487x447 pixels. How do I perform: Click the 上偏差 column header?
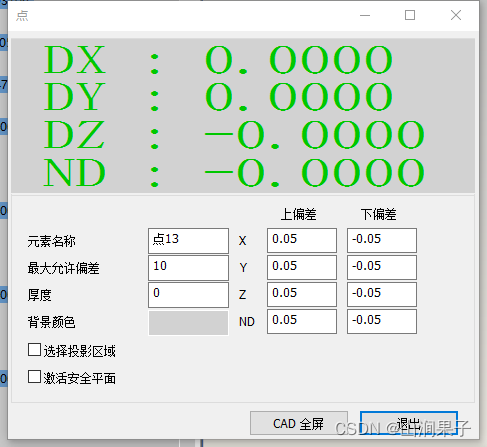pos(298,214)
